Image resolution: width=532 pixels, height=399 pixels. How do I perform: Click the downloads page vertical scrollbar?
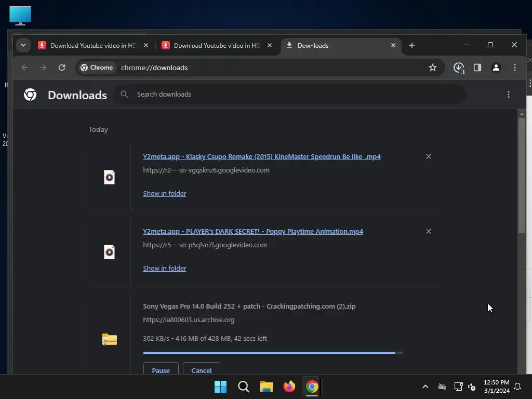(x=522, y=175)
